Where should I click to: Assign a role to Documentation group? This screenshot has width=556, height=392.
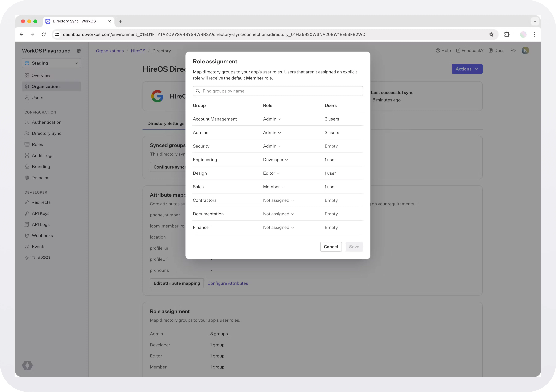click(x=278, y=214)
